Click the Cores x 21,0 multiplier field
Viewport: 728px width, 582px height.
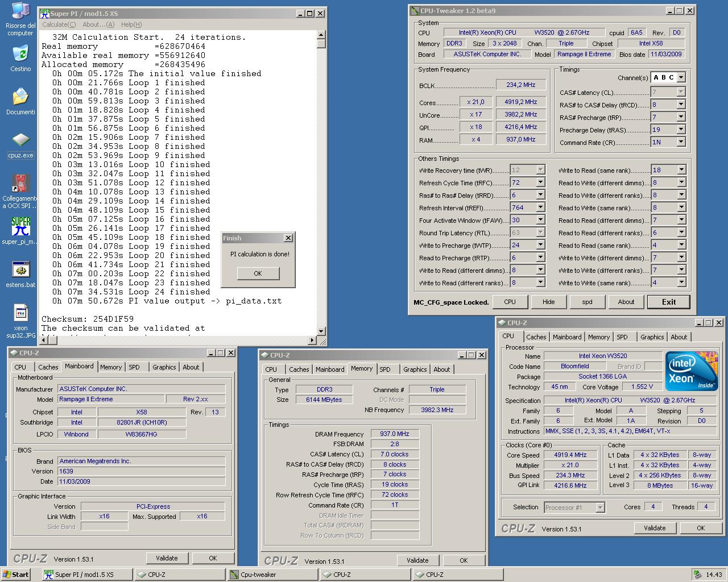475,102
